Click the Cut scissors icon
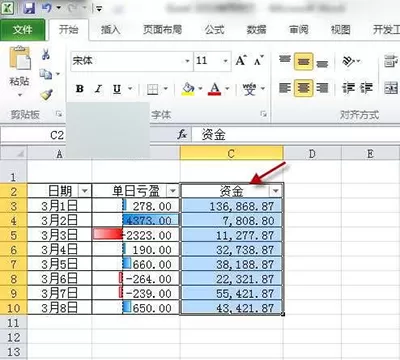Viewport: 400px width, 360px height. pyautogui.click(x=46, y=54)
